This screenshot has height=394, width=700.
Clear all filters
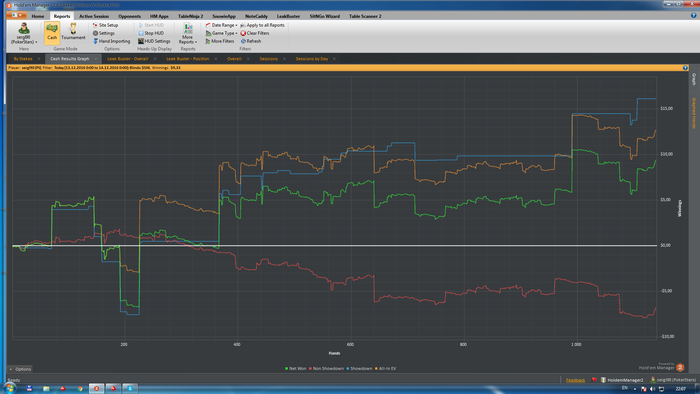pos(255,33)
